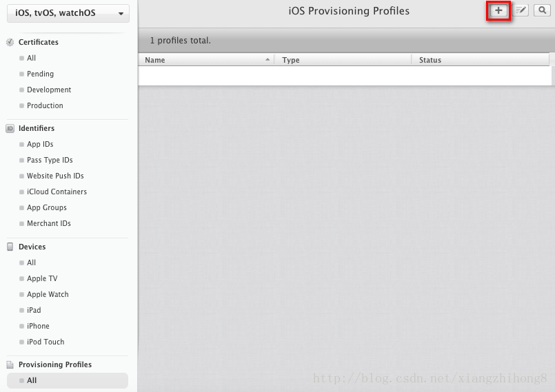Open App Groups
Image resolution: width=555 pixels, height=392 pixels.
pyautogui.click(x=47, y=207)
